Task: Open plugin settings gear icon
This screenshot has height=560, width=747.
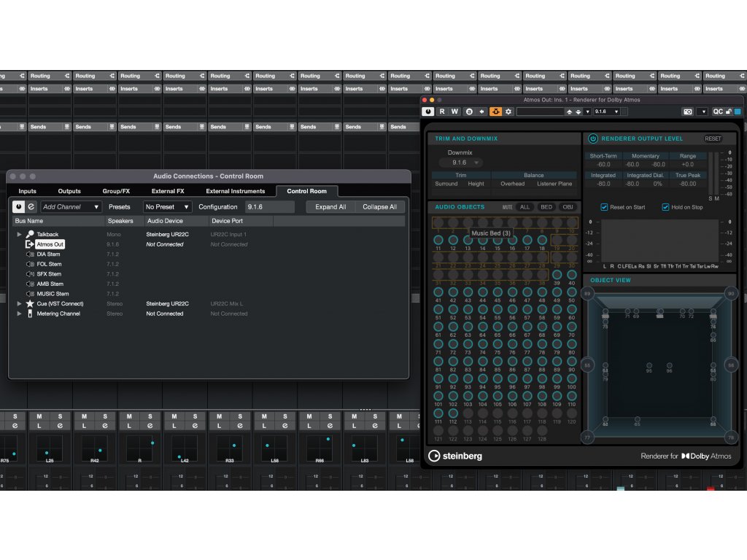Action: click(508, 112)
